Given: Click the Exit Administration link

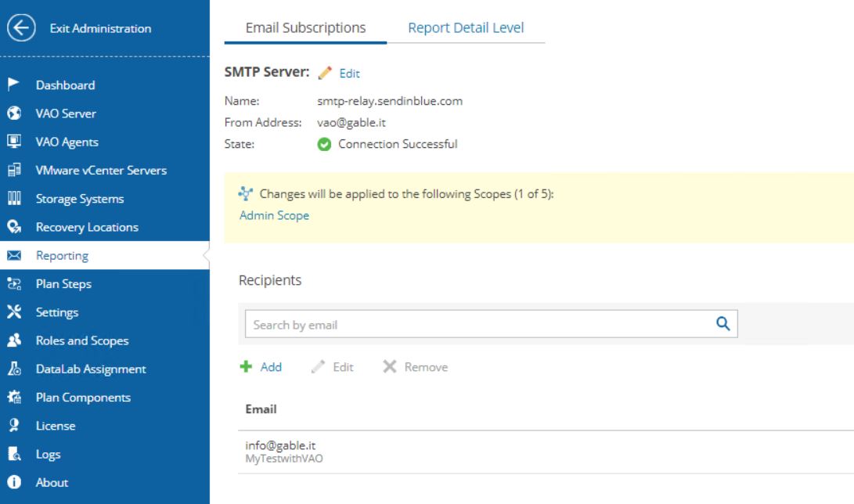Looking at the screenshot, I should [100, 28].
